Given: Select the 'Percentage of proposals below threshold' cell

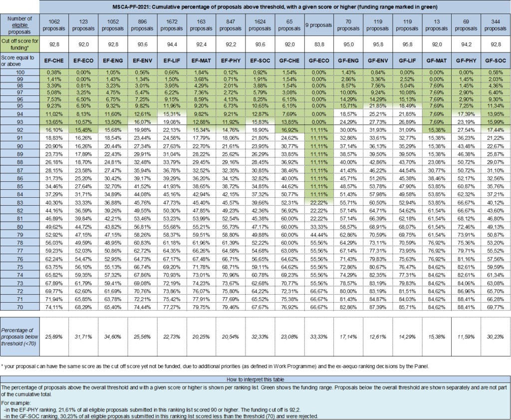Looking at the screenshot, I should click(19, 337).
